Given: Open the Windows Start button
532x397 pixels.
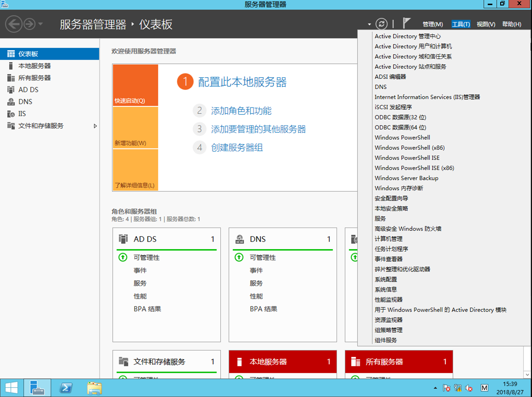Looking at the screenshot, I should [11, 388].
